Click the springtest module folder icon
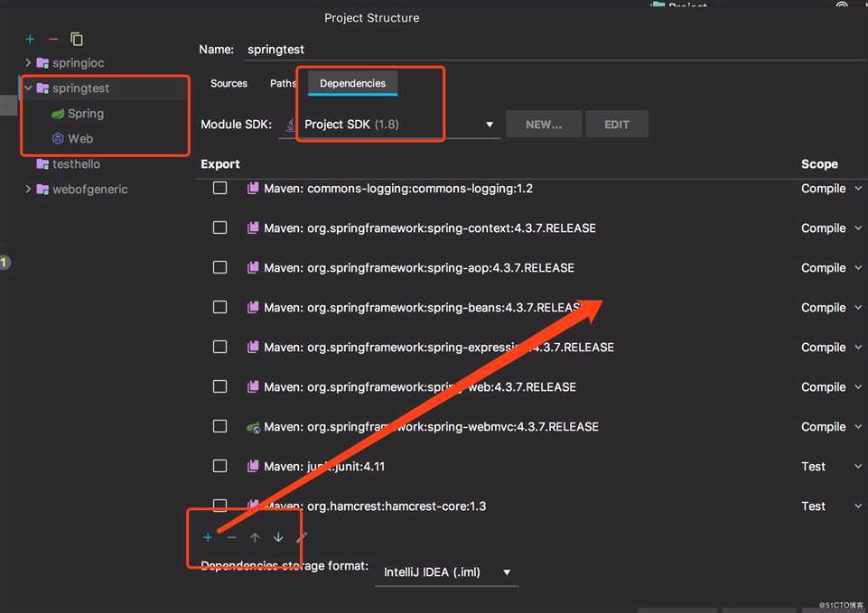Viewport: 868px width, 613px height. 42,88
